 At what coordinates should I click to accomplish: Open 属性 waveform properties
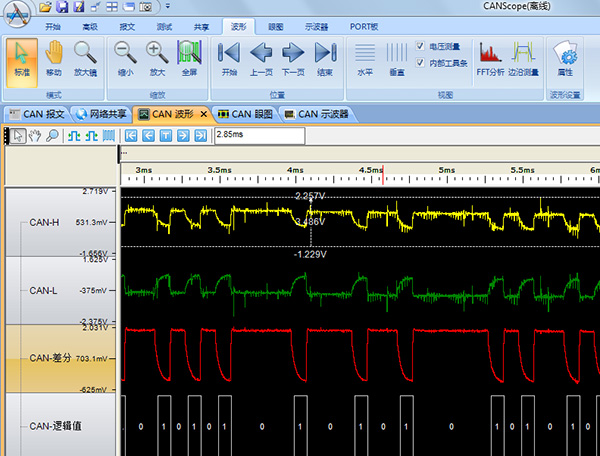(567, 58)
